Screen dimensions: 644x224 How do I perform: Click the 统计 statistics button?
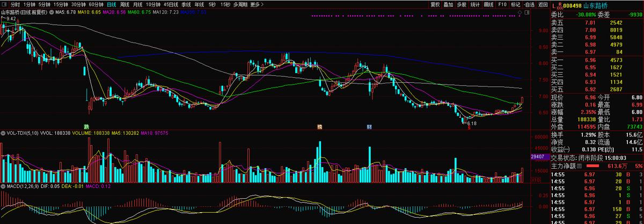click(x=475, y=4)
